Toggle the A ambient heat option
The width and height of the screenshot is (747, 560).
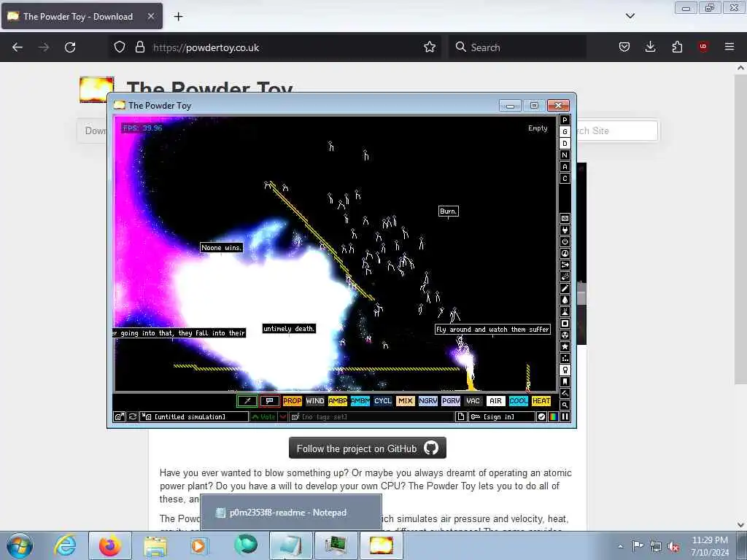(x=565, y=167)
